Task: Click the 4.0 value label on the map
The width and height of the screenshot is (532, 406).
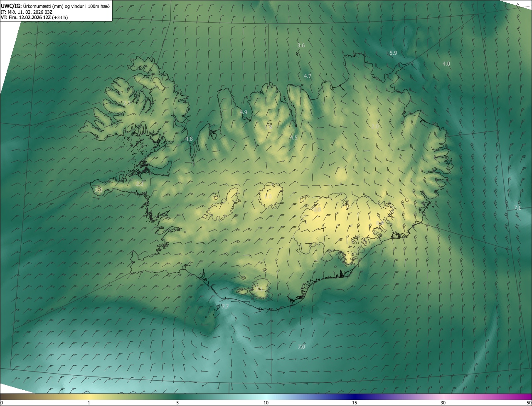Action: coord(446,64)
